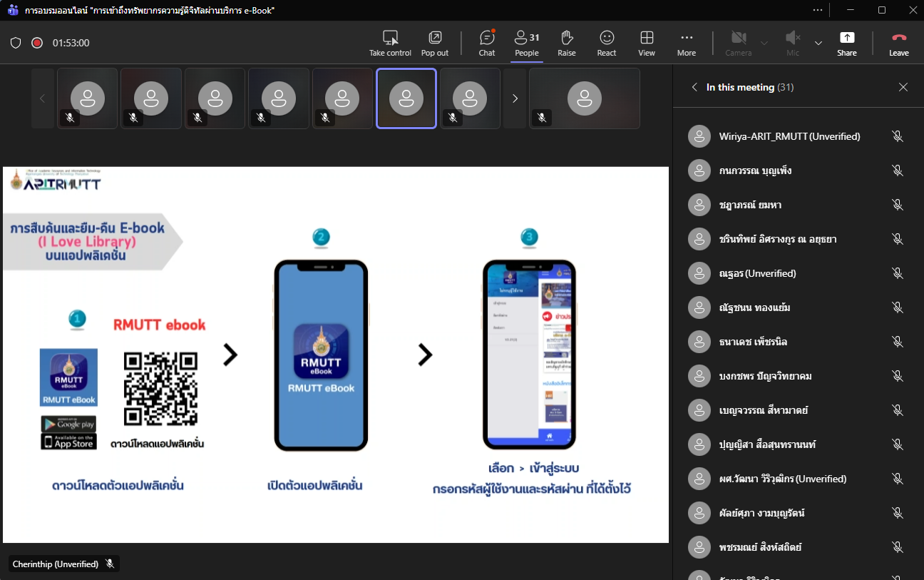
Task: Expand the Camera options dropdown arrow
Action: pyautogui.click(x=764, y=43)
